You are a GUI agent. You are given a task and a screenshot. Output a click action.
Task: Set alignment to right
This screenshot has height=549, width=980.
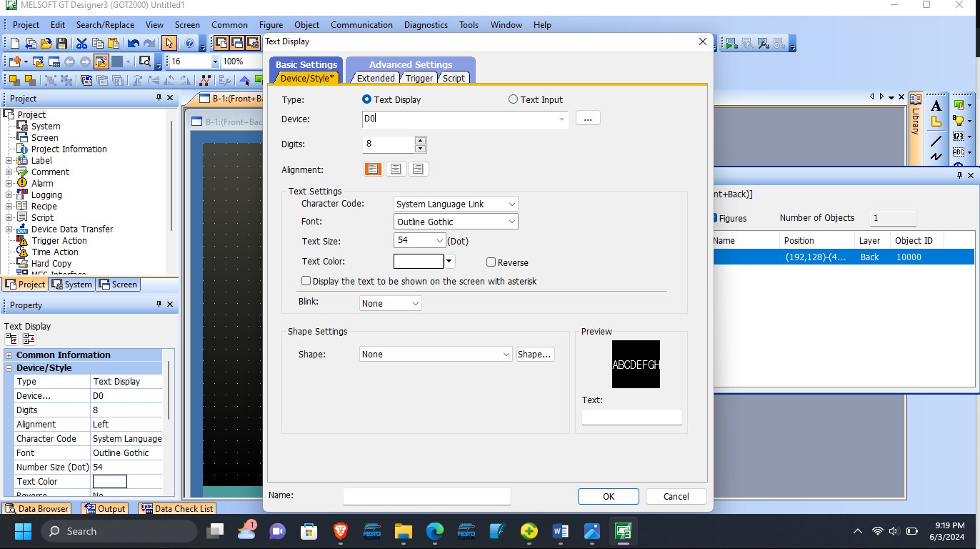point(418,169)
